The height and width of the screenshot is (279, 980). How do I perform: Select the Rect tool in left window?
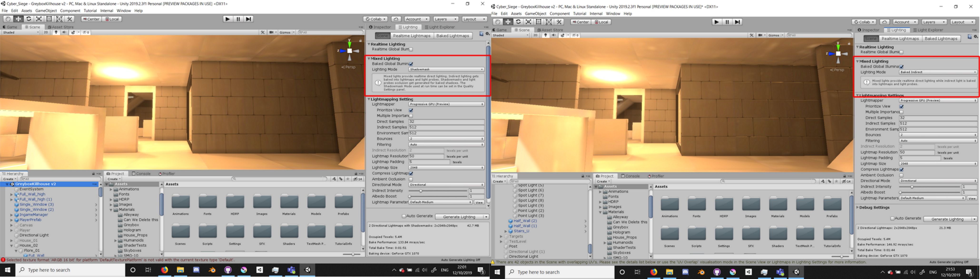pos(49,19)
